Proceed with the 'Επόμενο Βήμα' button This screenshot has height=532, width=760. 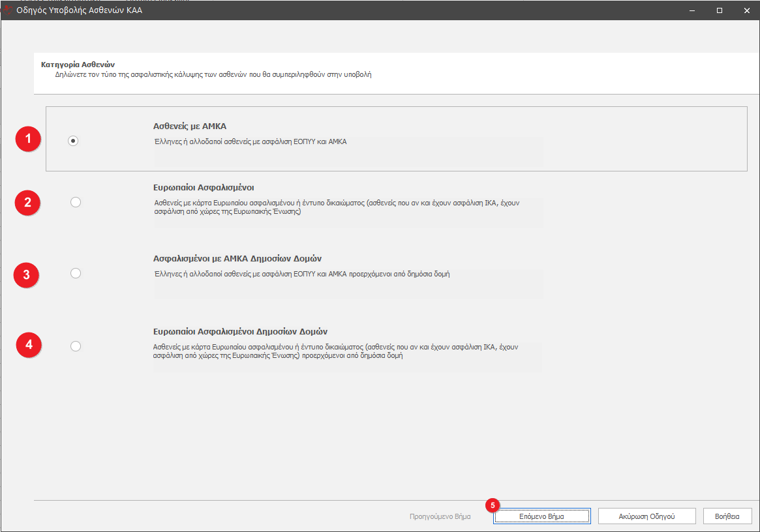coord(541,516)
